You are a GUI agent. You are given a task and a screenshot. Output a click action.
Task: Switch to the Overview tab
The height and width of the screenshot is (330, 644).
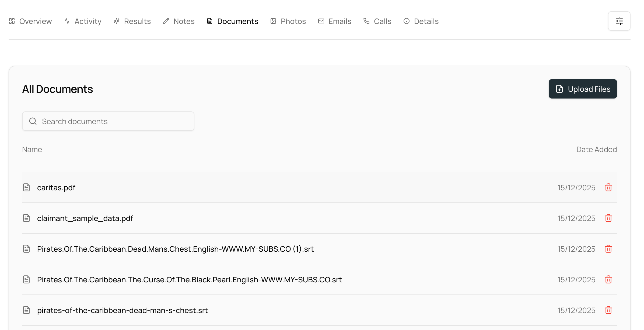[30, 21]
